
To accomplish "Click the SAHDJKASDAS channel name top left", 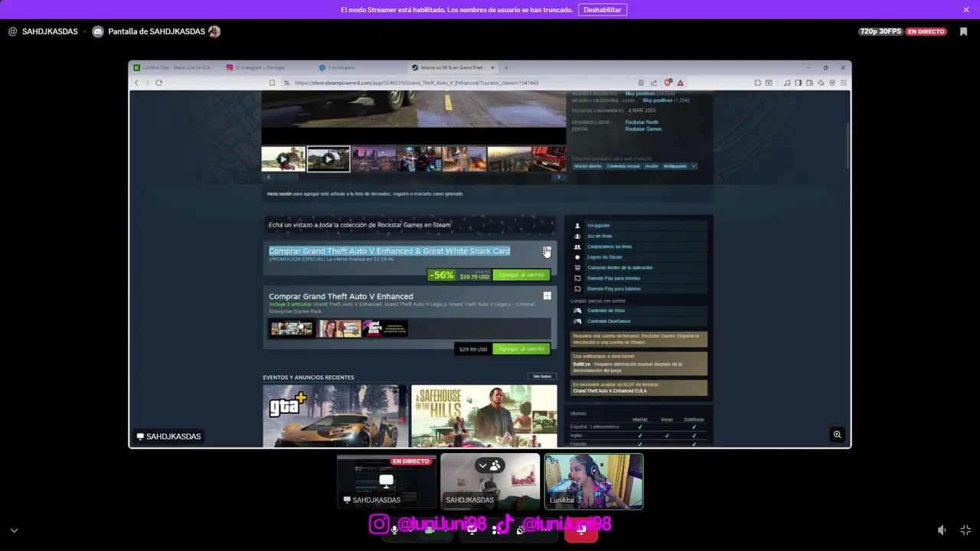I will click(x=50, y=31).
